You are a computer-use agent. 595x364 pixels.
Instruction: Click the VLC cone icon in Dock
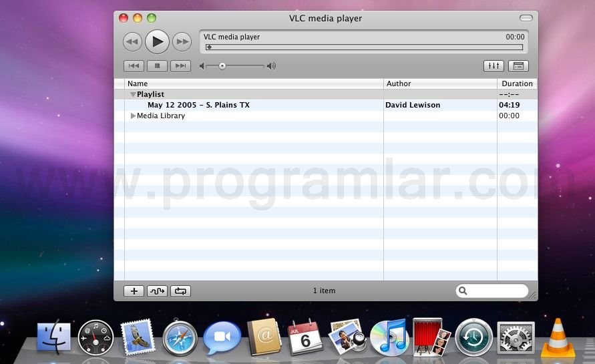[x=558, y=339]
